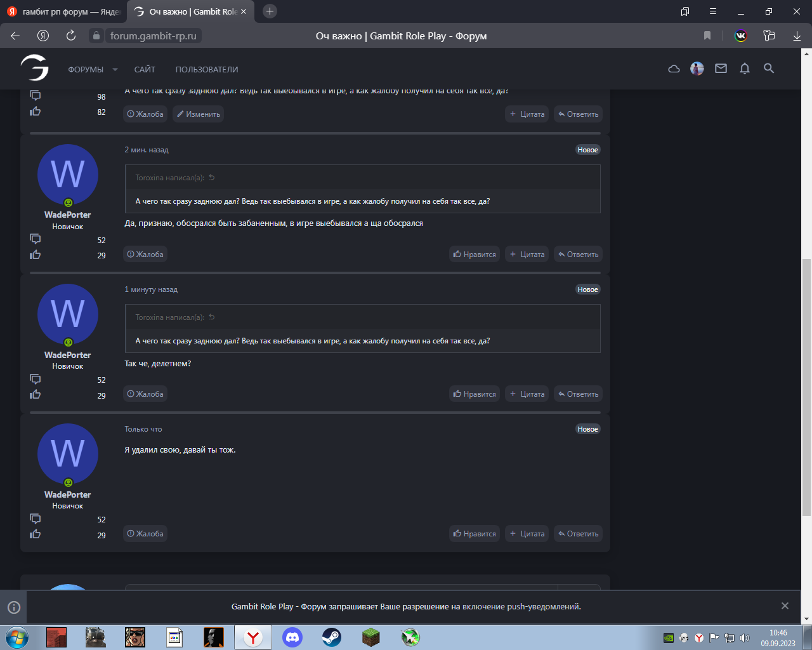Expand quoted post via Toroxina arrow link
Image resolution: width=812 pixels, height=650 pixels.
pos(212,178)
